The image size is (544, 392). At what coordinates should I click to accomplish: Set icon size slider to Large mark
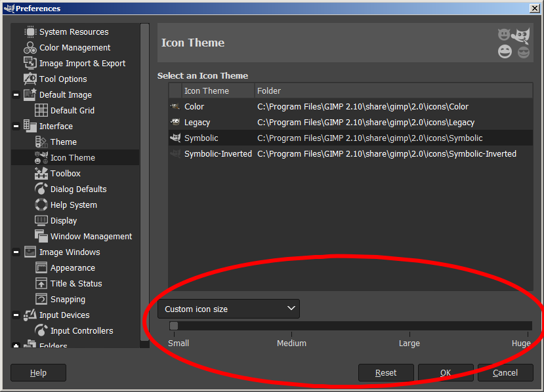click(x=409, y=326)
